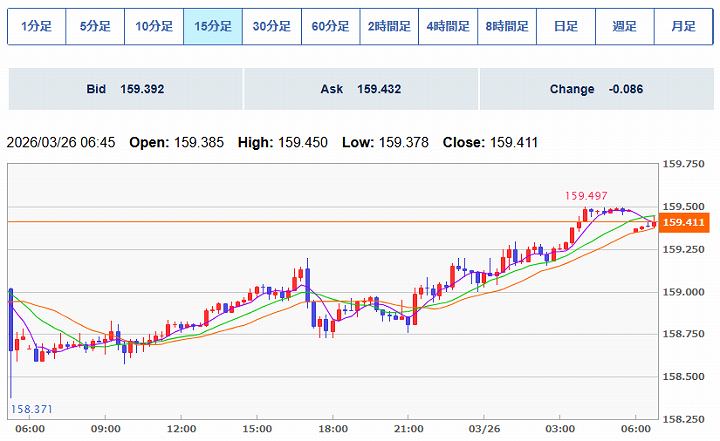Select the 5分足 chart tab

95,27
